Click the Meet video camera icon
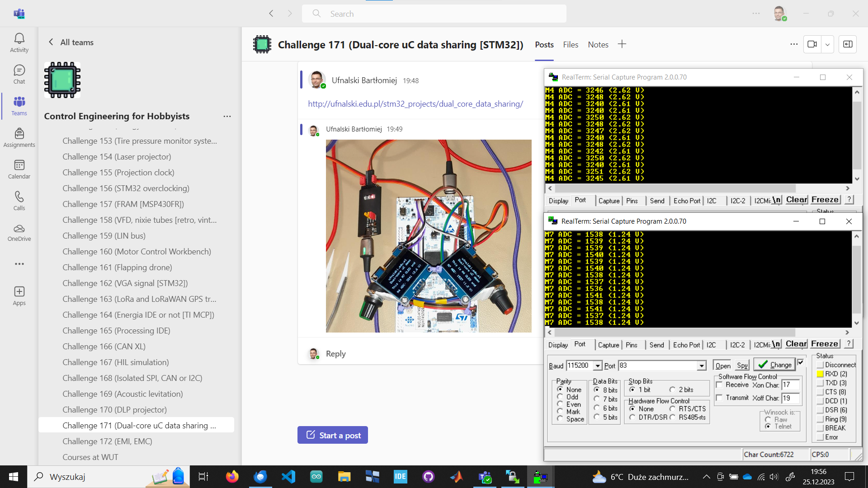868x488 pixels. coord(812,44)
